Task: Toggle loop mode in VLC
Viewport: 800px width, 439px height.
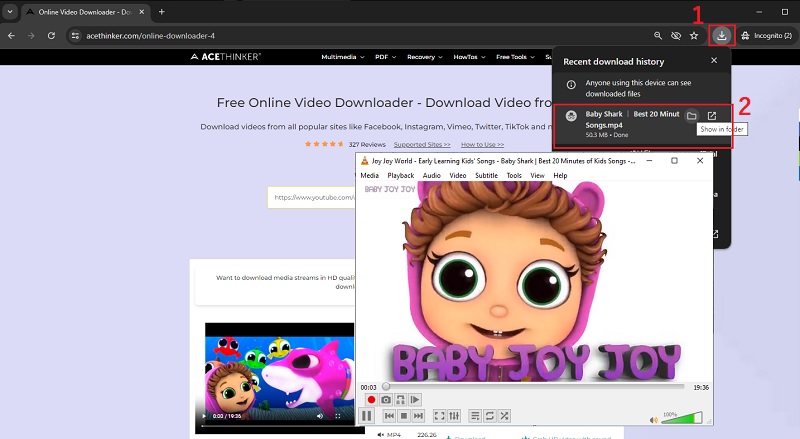Action: (x=490, y=416)
